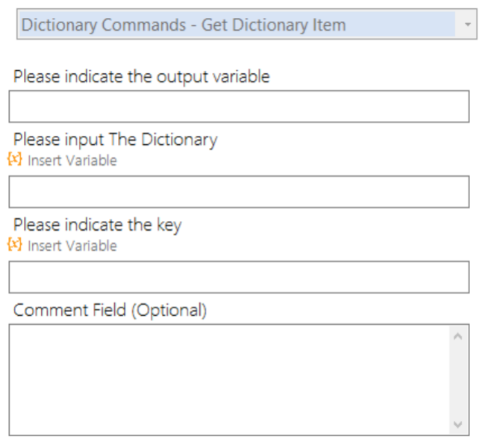Click the 'Please input The Dictionary' label
The height and width of the screenshot is (448, 482).
coord(115,140)
